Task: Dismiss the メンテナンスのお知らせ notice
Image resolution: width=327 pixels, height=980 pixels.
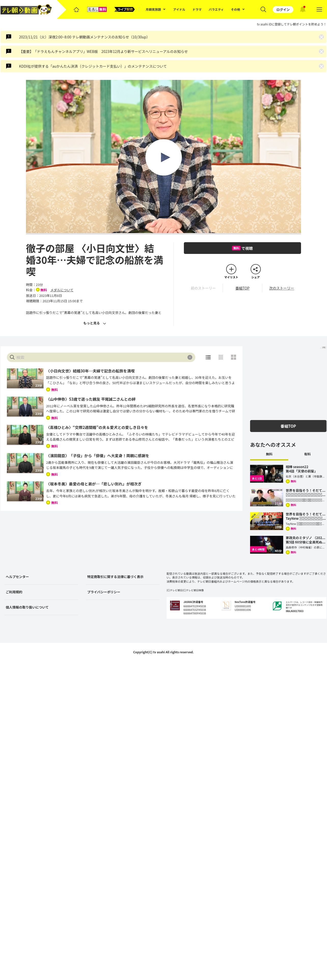Action: [321, 37]
